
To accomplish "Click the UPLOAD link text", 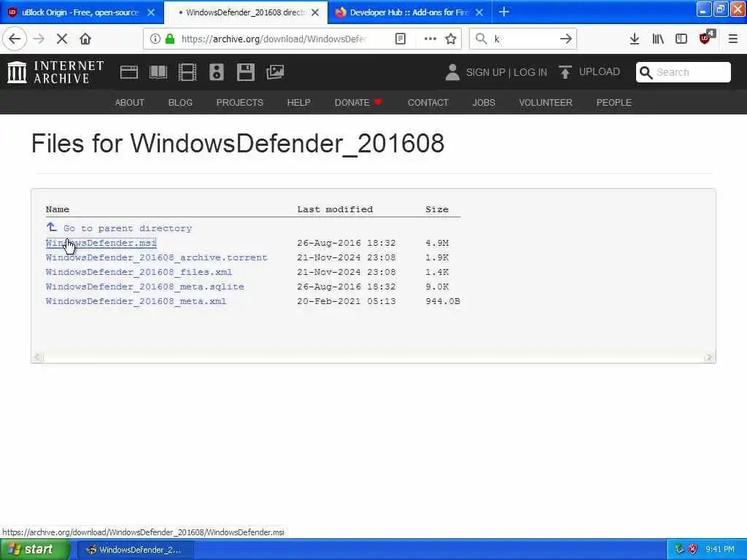I will pos(600,72).
